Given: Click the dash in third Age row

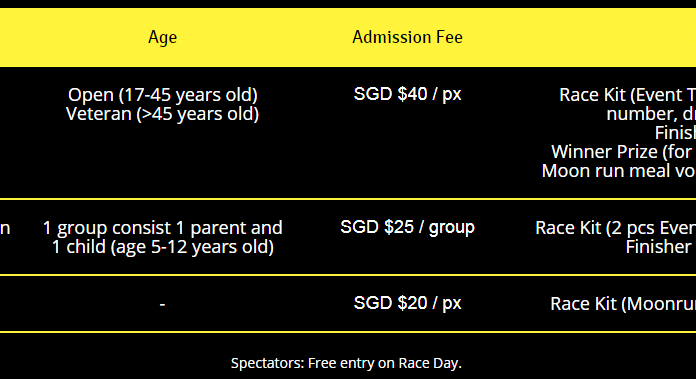Looking at the screenshot, I should [x=162, y=304].
